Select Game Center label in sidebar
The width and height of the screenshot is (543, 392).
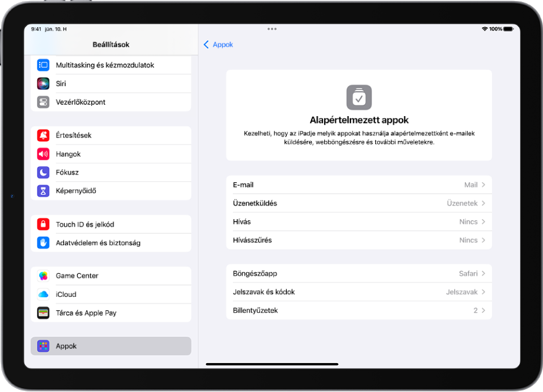pyautogui.click(x=77, y=276)
